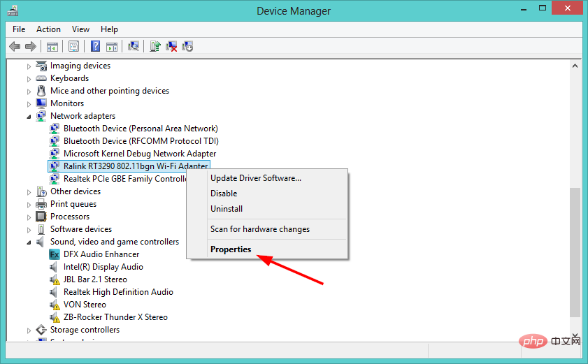This screenshot has width=588, height=364.
Task: Click the Storage controllers category icon
Action: (41, 330)
